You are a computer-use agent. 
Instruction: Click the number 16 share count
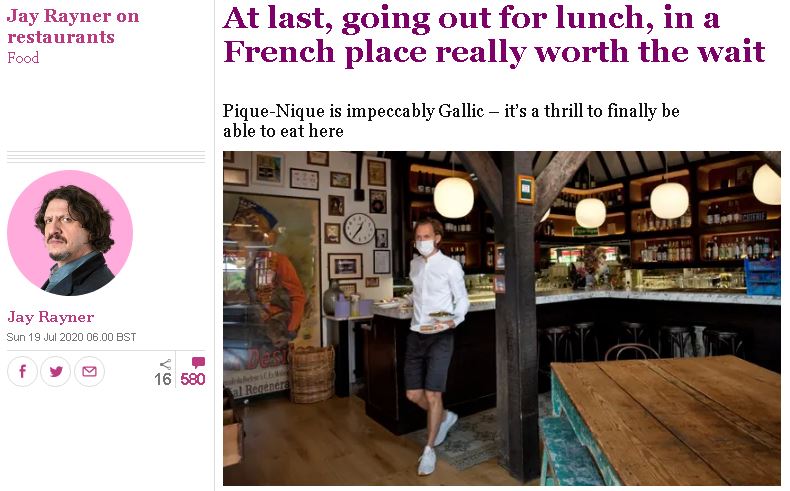coord(163,379)
